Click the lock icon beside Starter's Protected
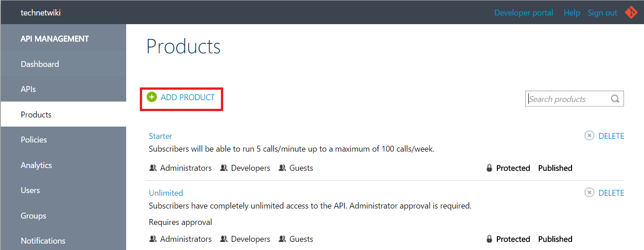The width and height of the screenshot is (644, 250). point(490,168)
